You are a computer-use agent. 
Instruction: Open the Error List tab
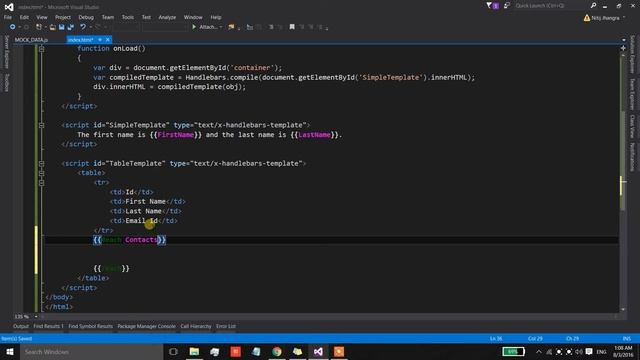click(x=226, y=326)
